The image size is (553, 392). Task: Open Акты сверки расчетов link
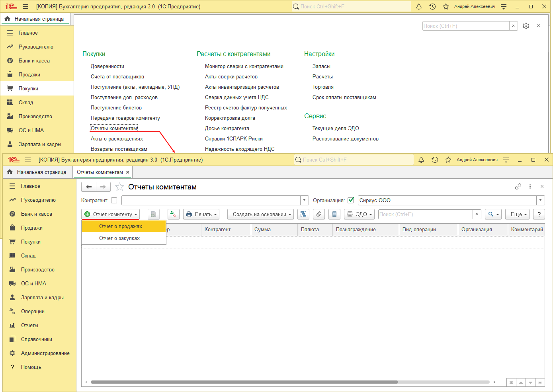pyautogui.click(x=231, y=77)
